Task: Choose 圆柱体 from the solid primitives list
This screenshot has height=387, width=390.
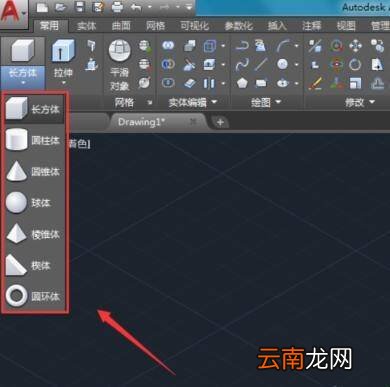Action: (34, 140)
